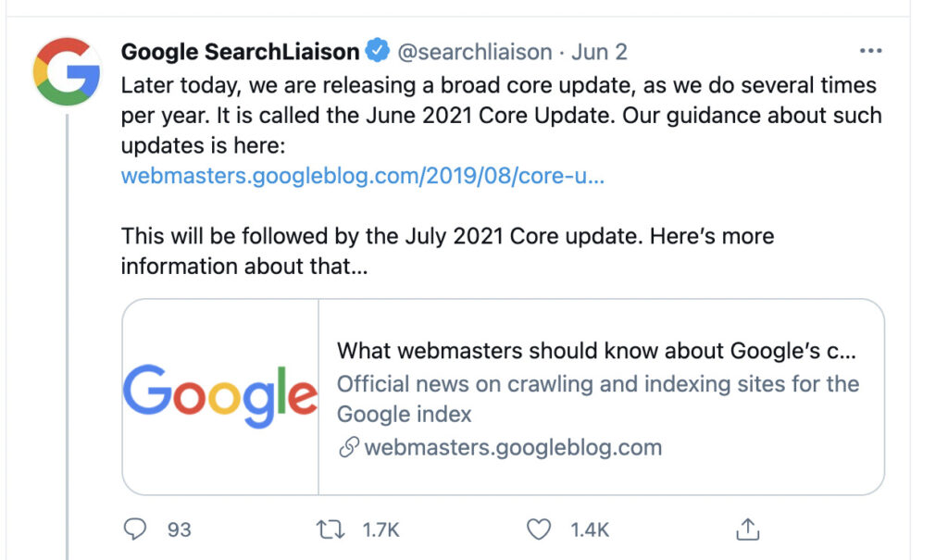Open the three-dot more options menu
This screenshot has height=560, width=948.
pos(870,51)
